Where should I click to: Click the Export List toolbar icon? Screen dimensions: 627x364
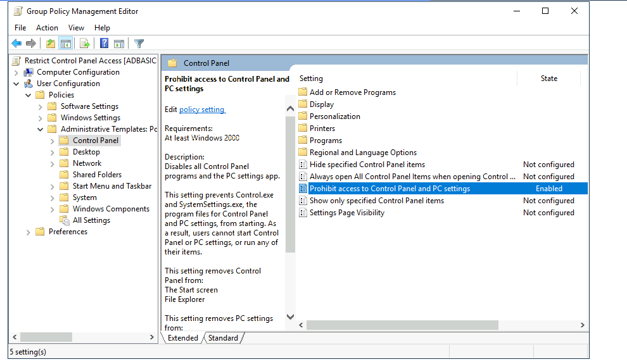[85, 44]
